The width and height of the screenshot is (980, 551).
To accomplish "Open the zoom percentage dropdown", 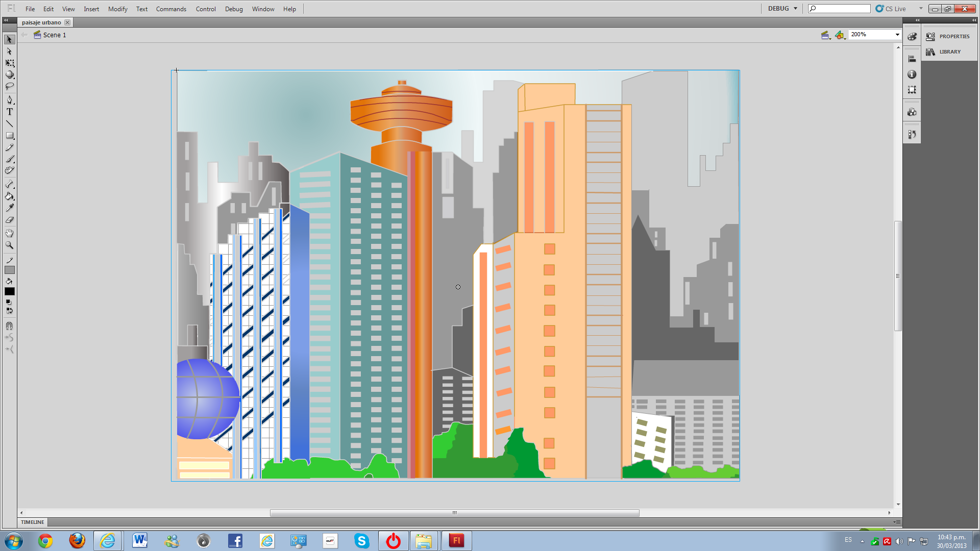I will coord(897,35).
